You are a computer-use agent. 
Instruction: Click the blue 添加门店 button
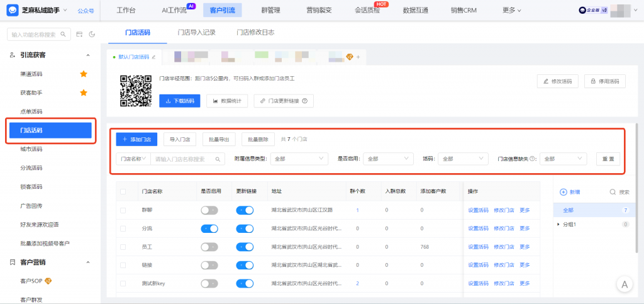click(136, 139)
